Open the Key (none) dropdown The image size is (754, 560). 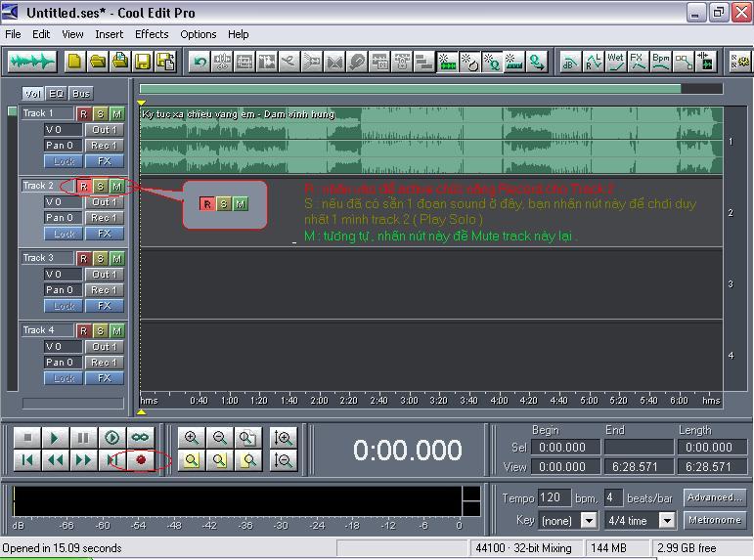pos(589,520)
